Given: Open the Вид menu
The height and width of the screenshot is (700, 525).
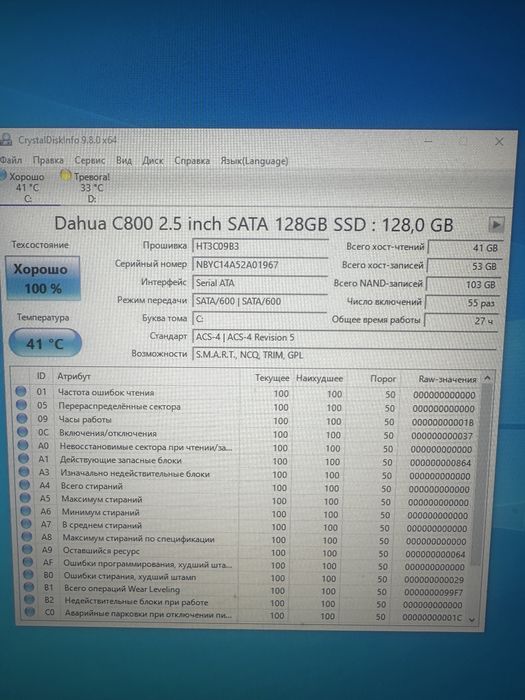Looking at the screenshot, I should 124,160.
